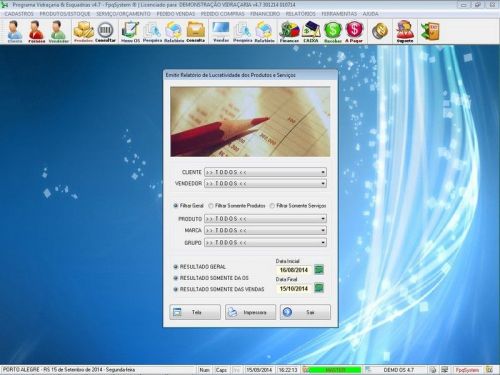The image size is (500, 375).
Task: Click the gold coins toolbar icon
Action: 380,31
